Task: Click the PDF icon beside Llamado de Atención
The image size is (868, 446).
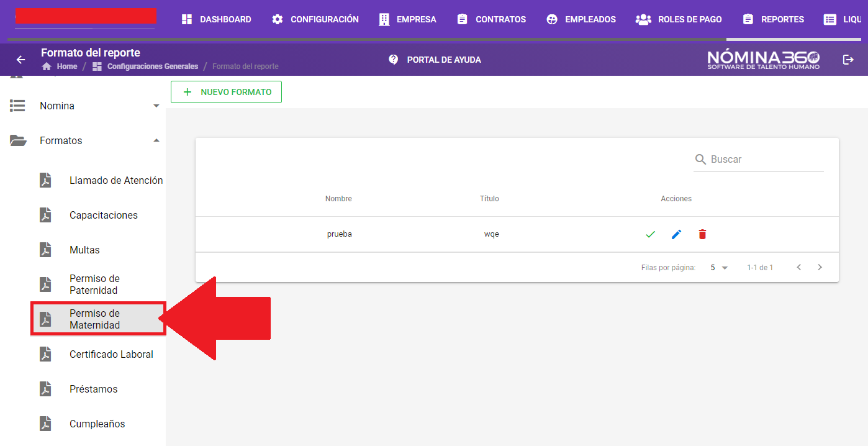Action: tap(45, 180)
